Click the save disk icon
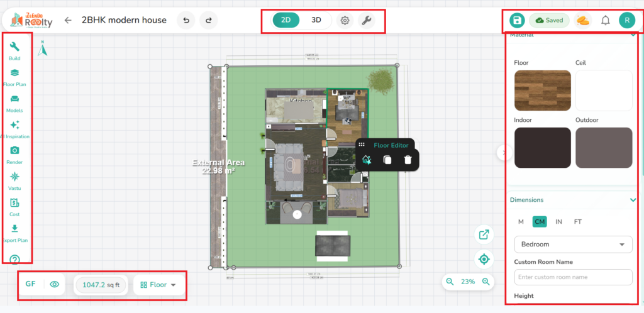Image resolution: width=644 pixels, height=313 pixels. [516, 20]
